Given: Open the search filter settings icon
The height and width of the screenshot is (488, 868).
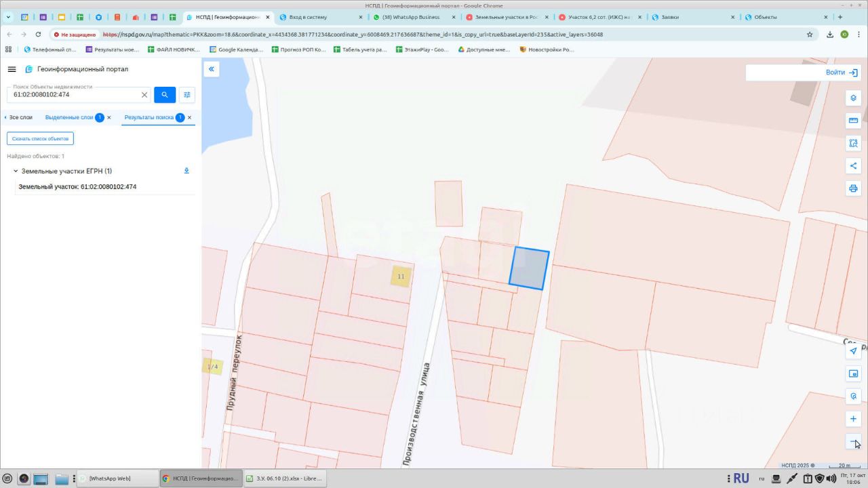Looking at the screenshot, I should click(x=187, y=95).
